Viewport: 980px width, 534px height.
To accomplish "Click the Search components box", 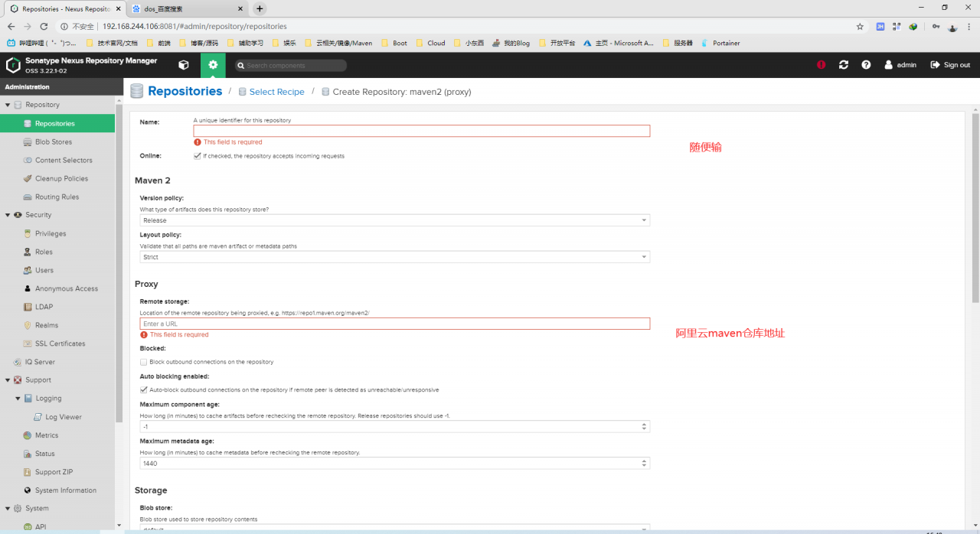I will (x=291, y=66).
